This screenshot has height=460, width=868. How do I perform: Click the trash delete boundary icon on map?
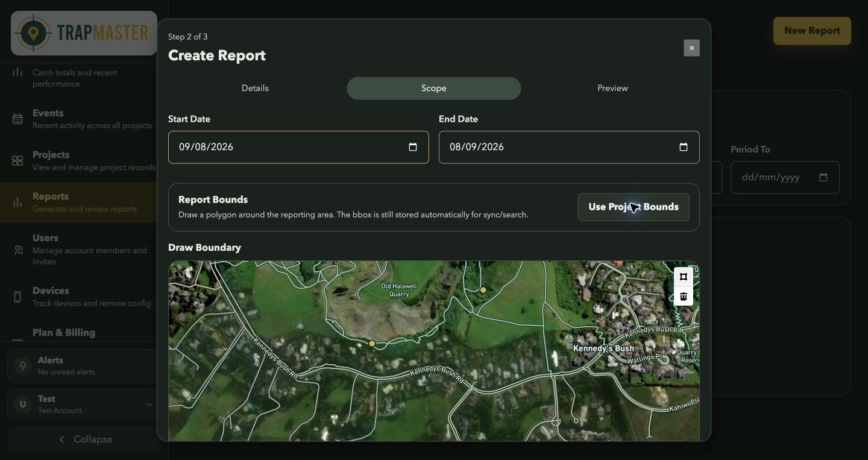(x=683, y=297)
